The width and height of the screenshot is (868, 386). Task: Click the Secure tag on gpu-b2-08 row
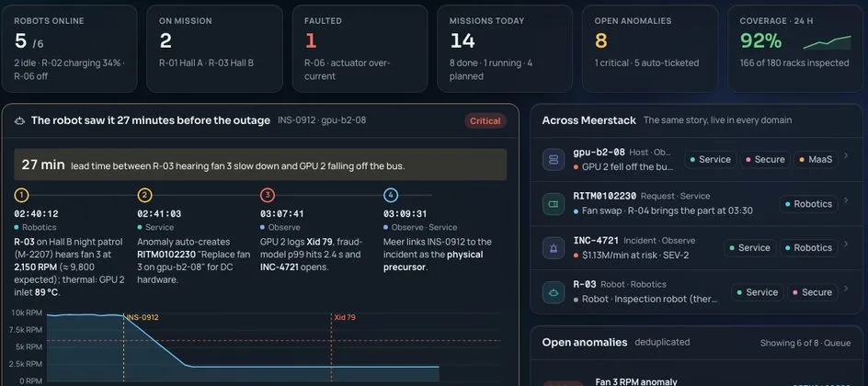(764, 159)
